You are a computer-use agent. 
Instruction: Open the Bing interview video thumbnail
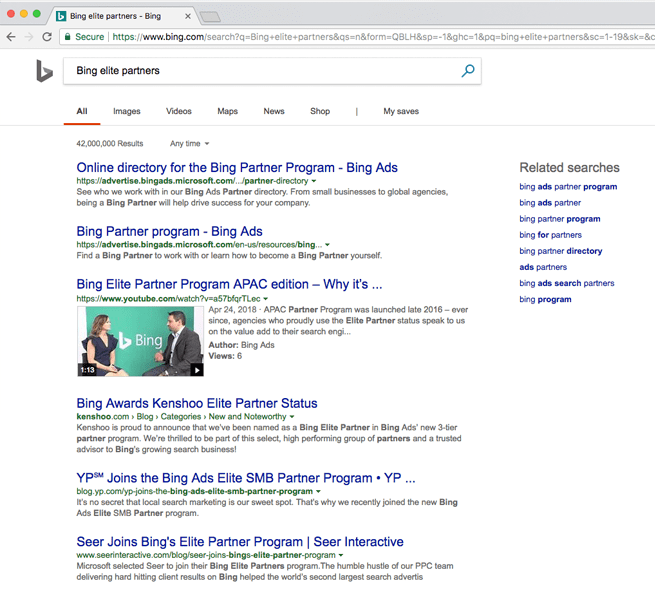coord(140,341)
